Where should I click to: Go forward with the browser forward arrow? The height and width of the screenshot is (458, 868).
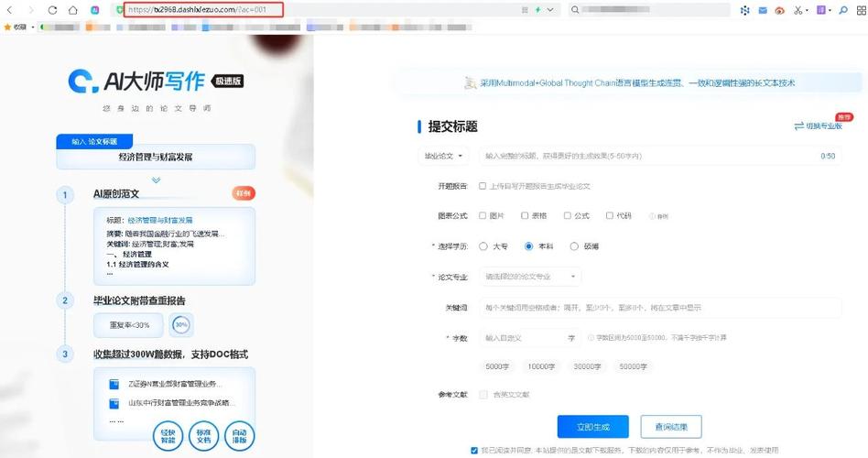pos(30,10)
